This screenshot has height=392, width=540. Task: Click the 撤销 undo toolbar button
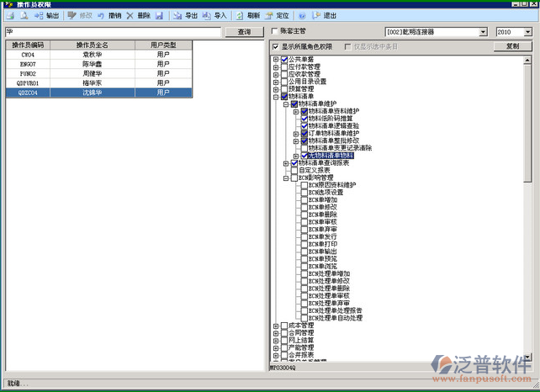pyautogui.click(x=109, y=16)
